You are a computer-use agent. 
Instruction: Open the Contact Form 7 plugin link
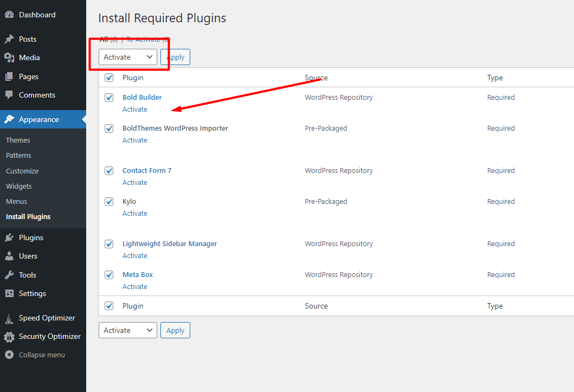click(147, 171)
